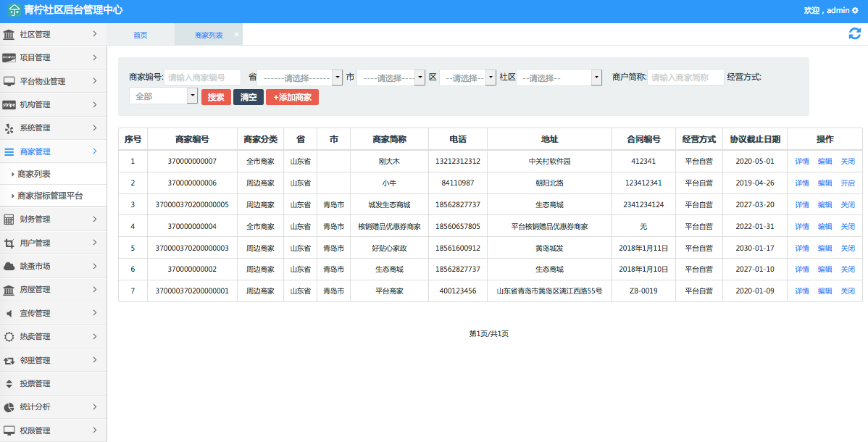Click phone number 84110987
868x442 pixels.
pyautogui.click(x=458, y=183)
